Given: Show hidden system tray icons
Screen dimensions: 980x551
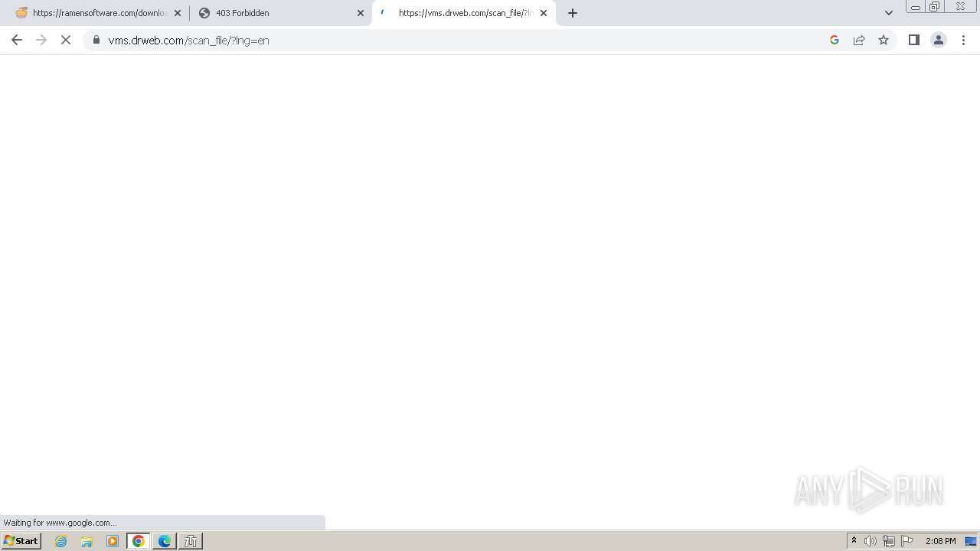Looking at the screenshot, I should [x=854, y=541].
